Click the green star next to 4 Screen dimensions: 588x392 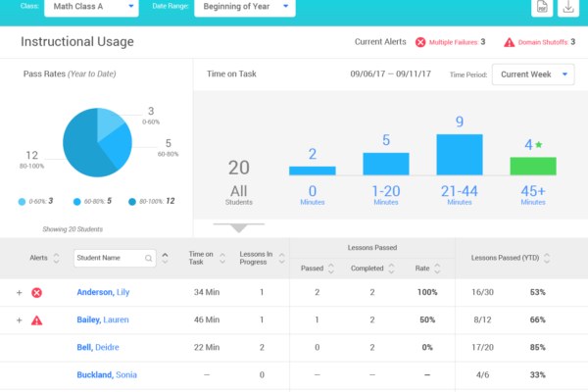pos(539,144)
